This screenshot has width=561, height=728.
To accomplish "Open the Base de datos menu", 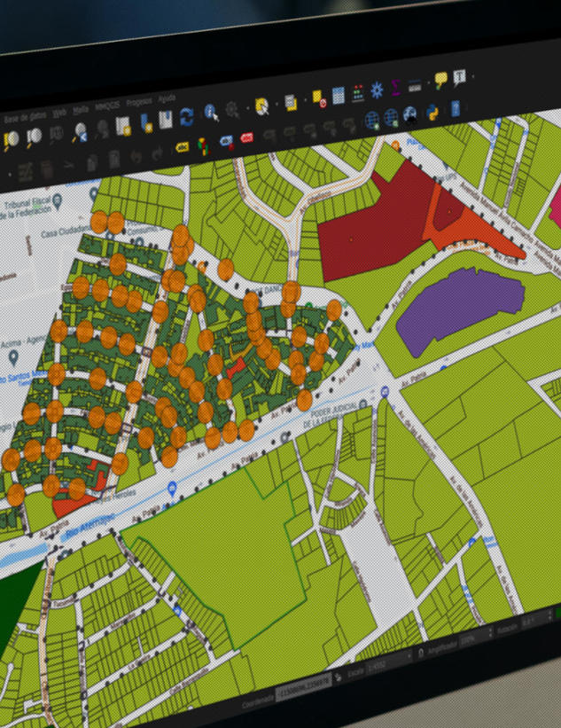I will 25,117.
